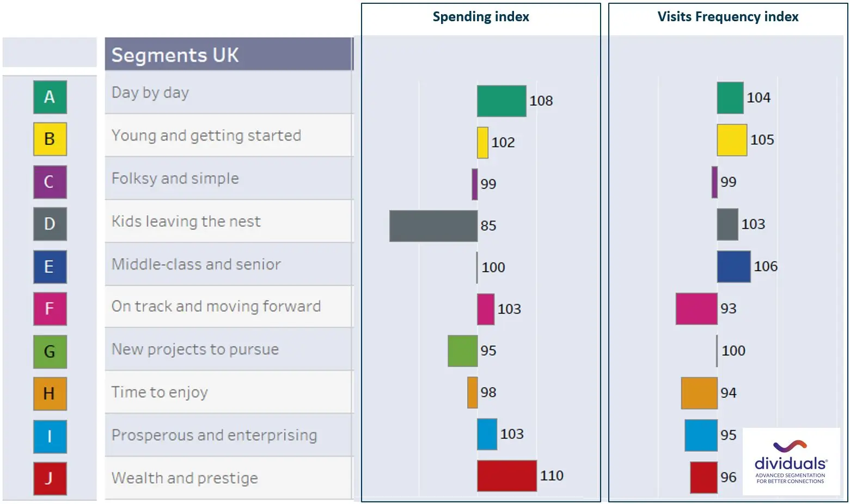This screenshot has width=850, height=504.
Task: Click the green segment A letter box
Action: (x=50, y=97)
